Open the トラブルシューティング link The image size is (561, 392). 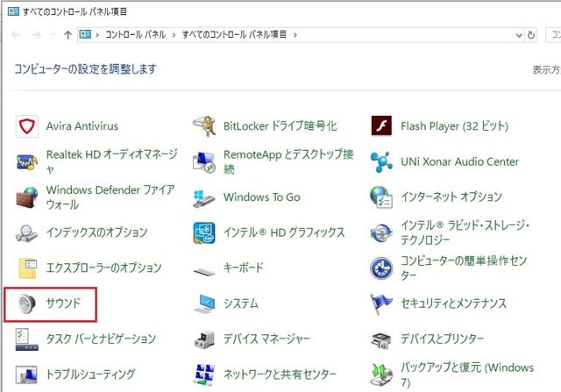(x=91, y=374)
